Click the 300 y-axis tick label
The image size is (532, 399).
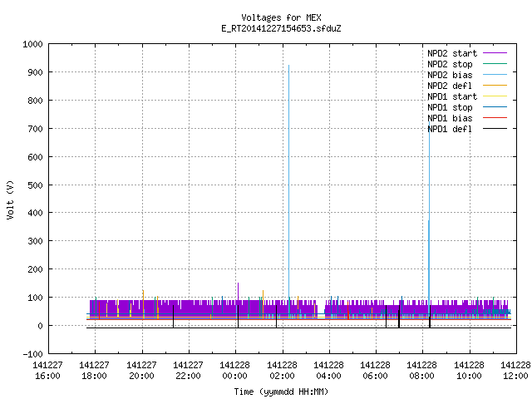[x=35, y=241]
